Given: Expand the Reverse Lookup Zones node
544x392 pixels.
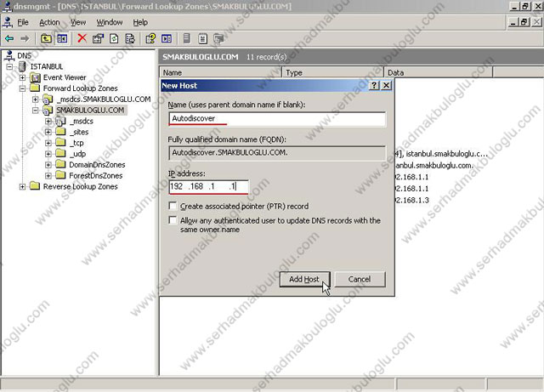Looking at the screenshot, I should pyautogui.click(x=23, y=186).
